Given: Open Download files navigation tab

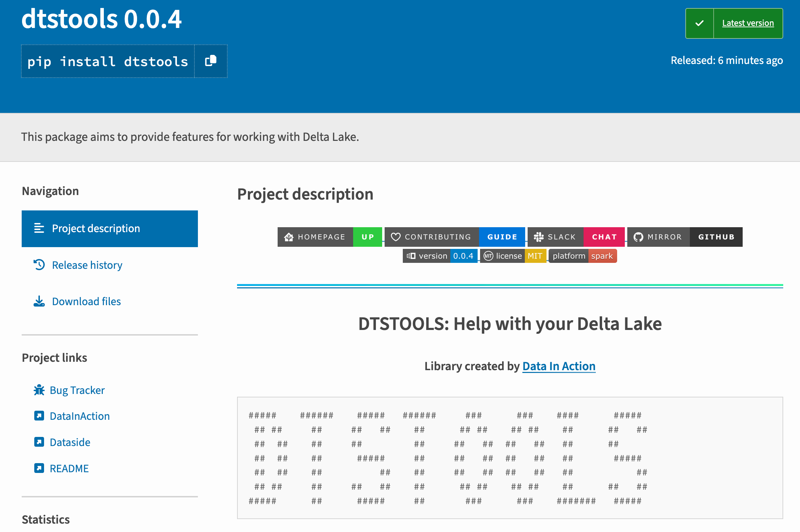Looking at the screenshot, I should coord(86,302).
